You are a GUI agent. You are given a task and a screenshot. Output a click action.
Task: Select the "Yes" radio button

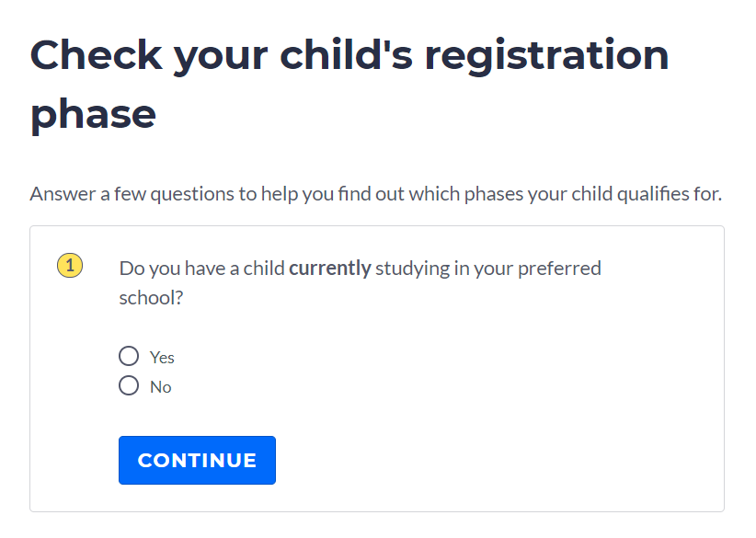click(129, 356)
